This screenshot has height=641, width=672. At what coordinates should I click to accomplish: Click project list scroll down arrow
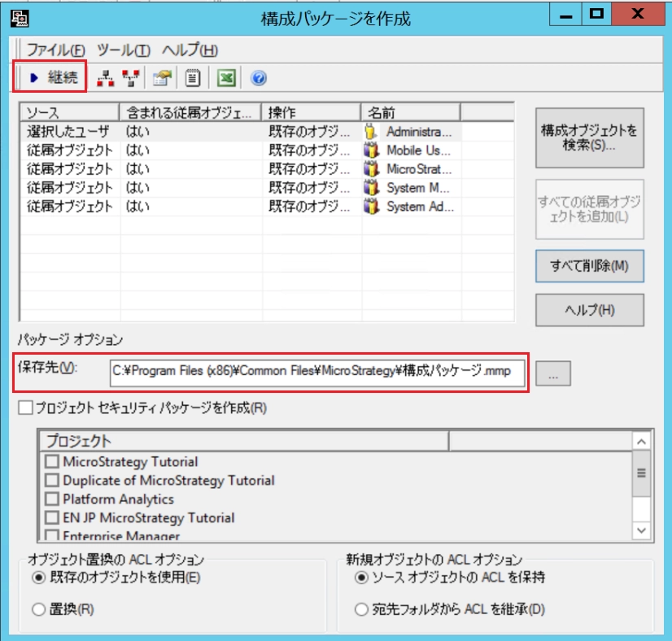(641, 530)
